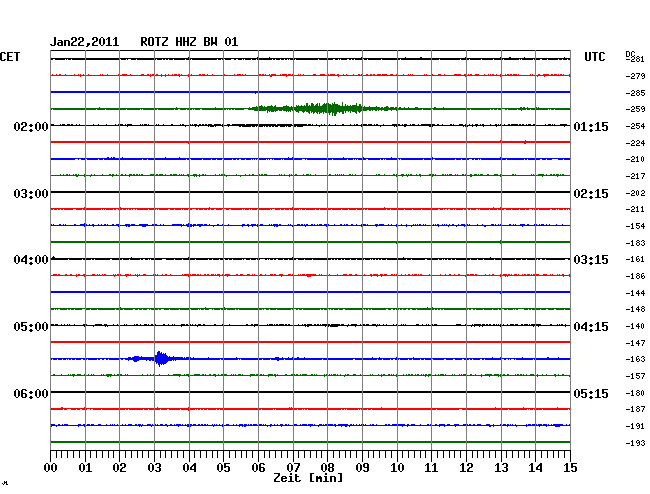Click x-axis minute tick label 14
This screenshot has width=650, height=494.
pyautogui.click(x=535, y=468)
